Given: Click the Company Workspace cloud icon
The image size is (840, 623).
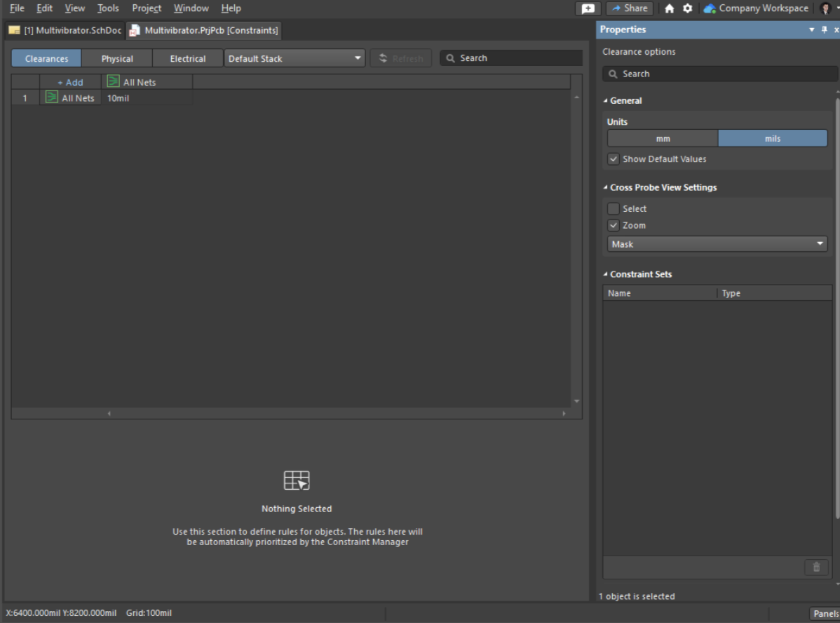Looking at the screenshot, I should pyautogui.click(x=710, y=8).
